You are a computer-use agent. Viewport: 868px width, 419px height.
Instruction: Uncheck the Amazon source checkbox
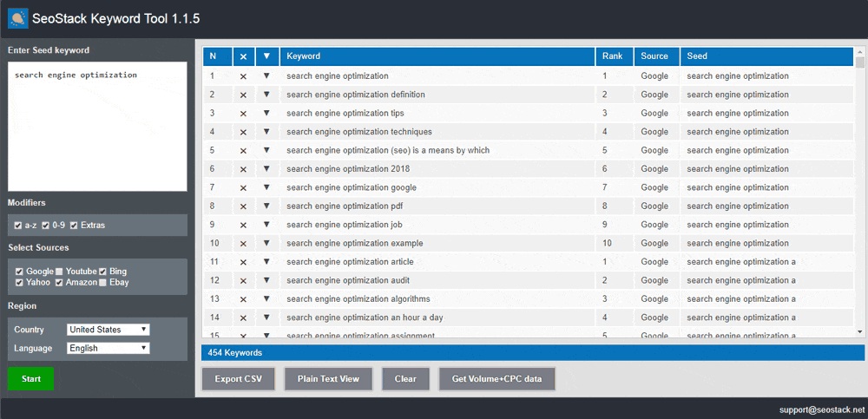[59, 283]
